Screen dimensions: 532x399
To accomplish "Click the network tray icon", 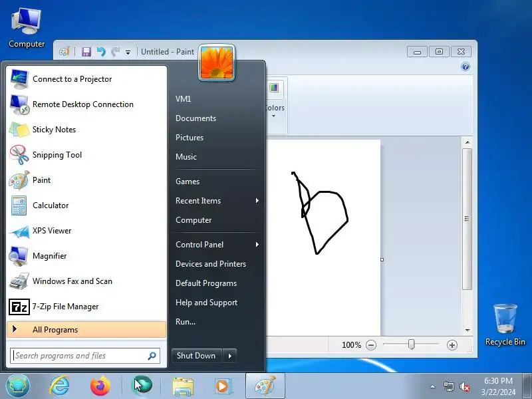I will (x=448, y=386).
